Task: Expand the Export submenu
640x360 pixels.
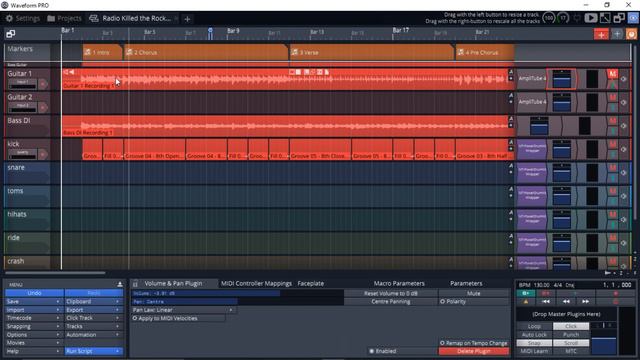Action: (93, 310)
